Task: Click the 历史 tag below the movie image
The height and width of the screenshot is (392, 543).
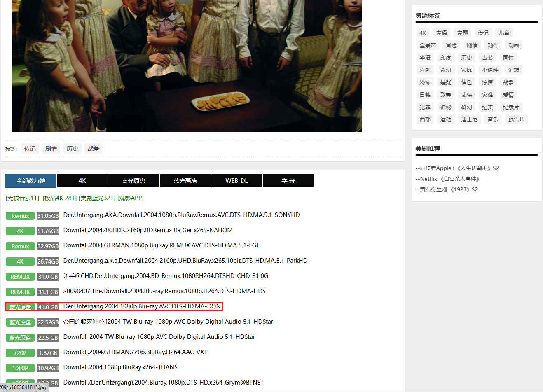Action: tap(73, 149)
